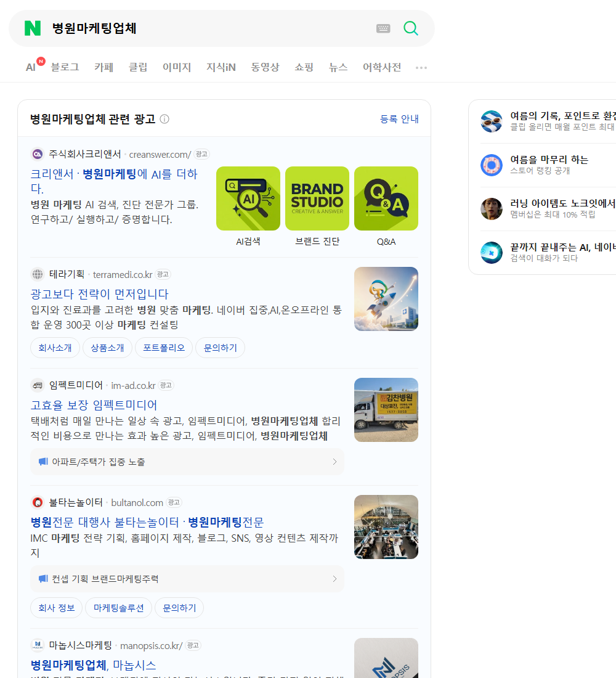Click the 러닝 아이템도 profile image

click(x=492, y=209)
